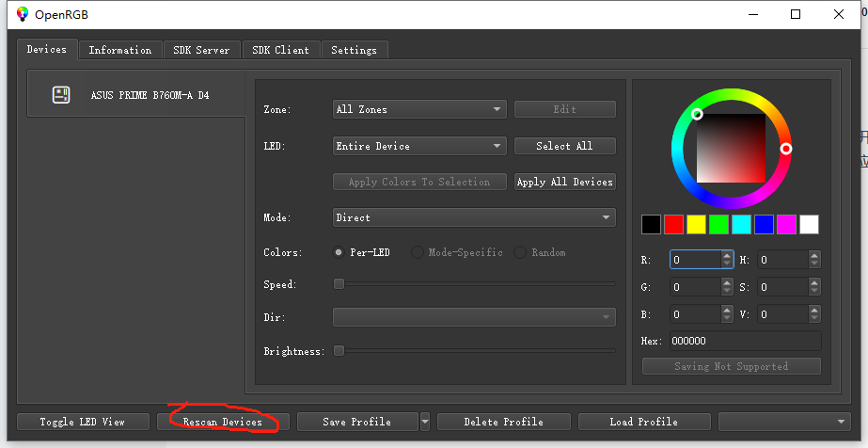Switch to the Devices tab
868x448 pixels.
(x=46, y=49)
